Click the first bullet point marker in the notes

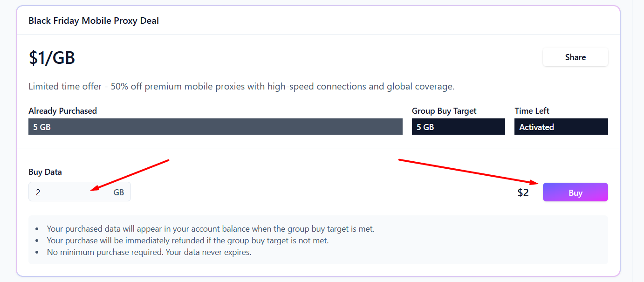click(37, 229)
